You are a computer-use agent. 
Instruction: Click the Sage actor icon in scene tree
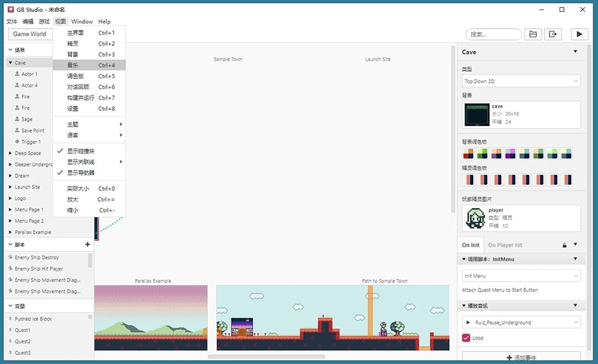coord(17,119)
